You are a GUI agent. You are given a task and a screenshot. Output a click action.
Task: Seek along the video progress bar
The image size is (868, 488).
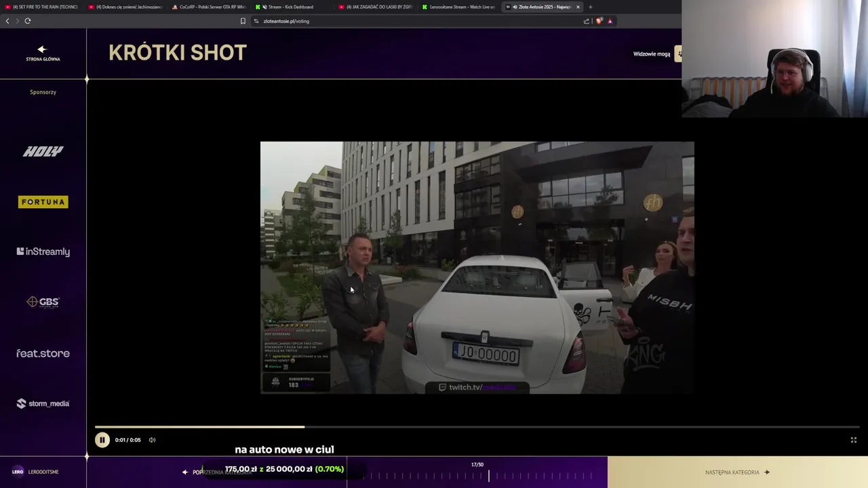click(477, 427)
